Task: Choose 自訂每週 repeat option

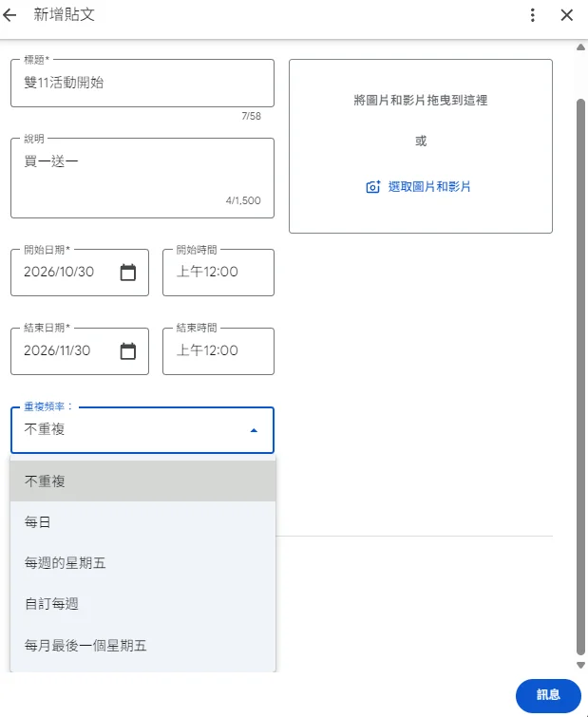Action: [x=142, y=604]
